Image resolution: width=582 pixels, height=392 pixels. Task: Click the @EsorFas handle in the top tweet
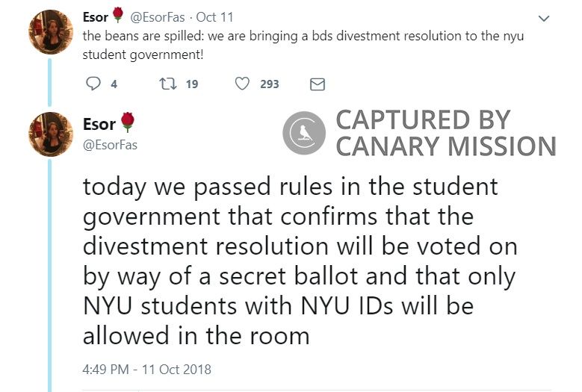159,17
